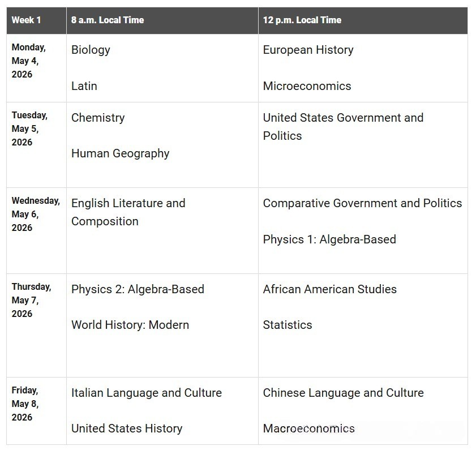The height and width of the screenshot is (450, 476).
Task: Open the European History exam entry
Action: pyautogui.click(x=308, y=50)
